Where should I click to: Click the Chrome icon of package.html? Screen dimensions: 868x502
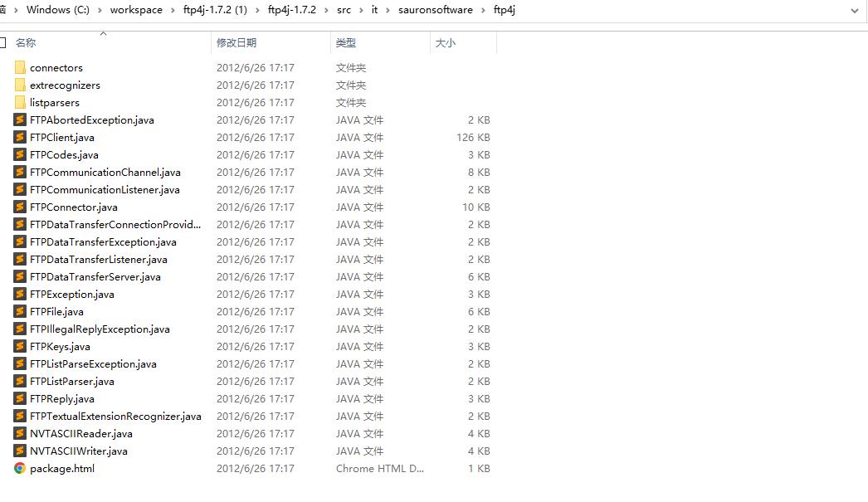[20, 468]
